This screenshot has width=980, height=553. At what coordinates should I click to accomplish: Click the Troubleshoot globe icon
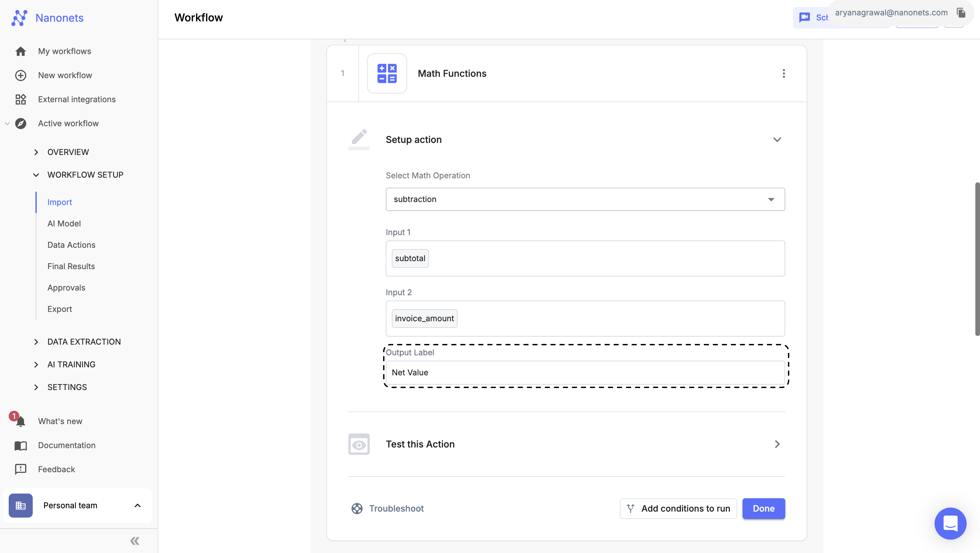357,509
